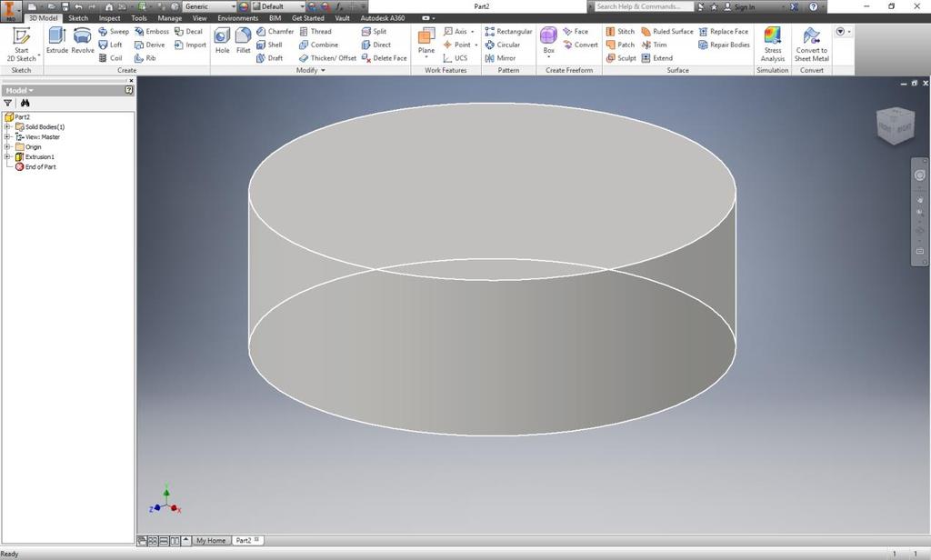Select the Combine tool

(x=318, y=45)
